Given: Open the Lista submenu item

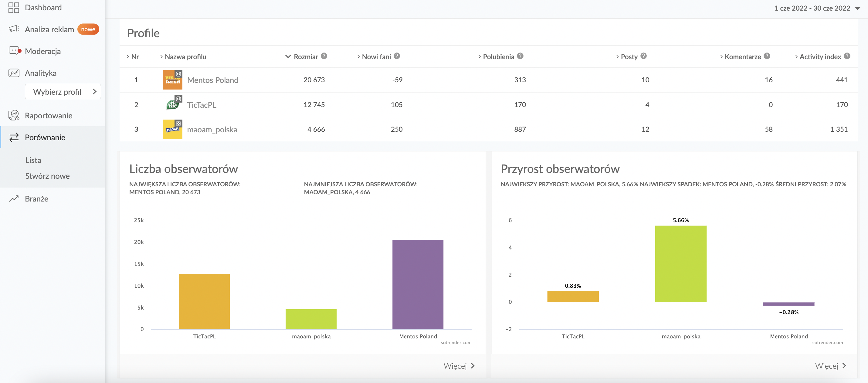Looking at the screenshot, I should click(x=33, y=160).
